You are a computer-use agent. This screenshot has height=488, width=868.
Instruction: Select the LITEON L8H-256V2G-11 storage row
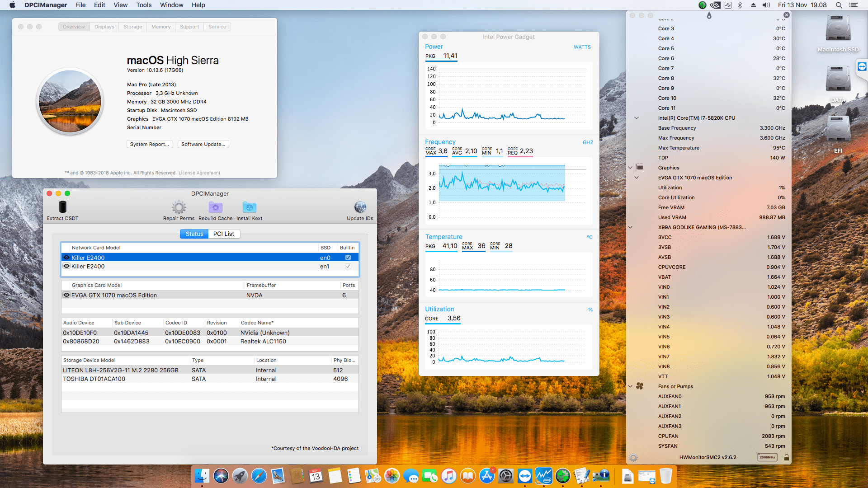(210, 370)
